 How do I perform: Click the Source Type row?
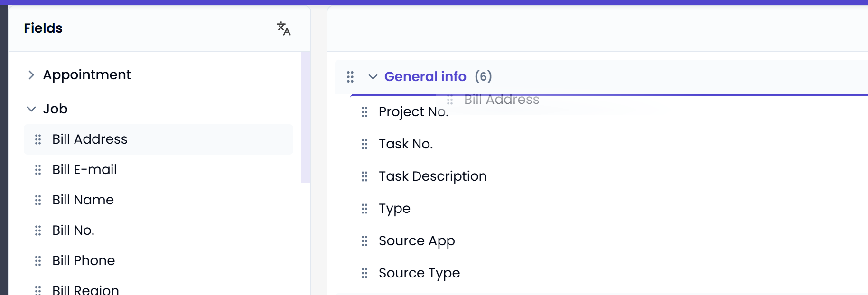[x=609, y=273]
